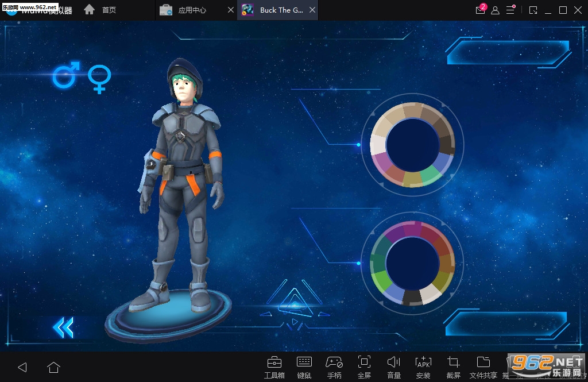
Task: Open keyboard mapping (键鼠) settings
Action: pyautogui.click(x=304, y=366)
